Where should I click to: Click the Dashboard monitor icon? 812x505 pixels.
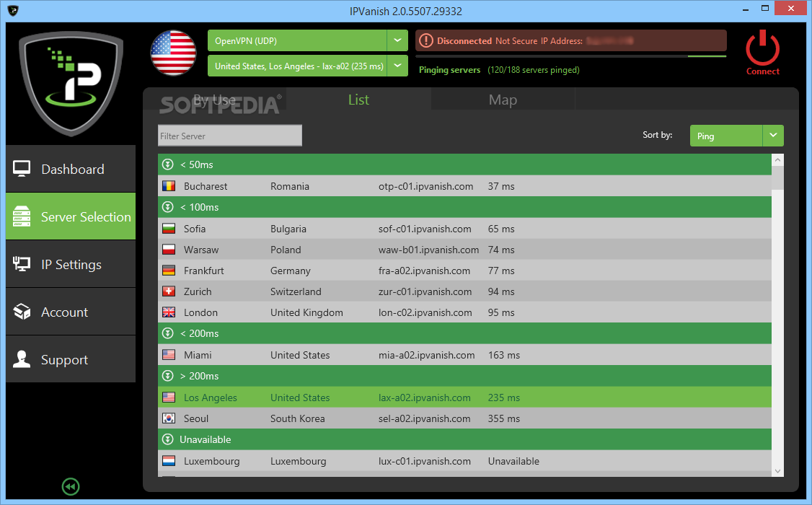[x=22, y=169]
